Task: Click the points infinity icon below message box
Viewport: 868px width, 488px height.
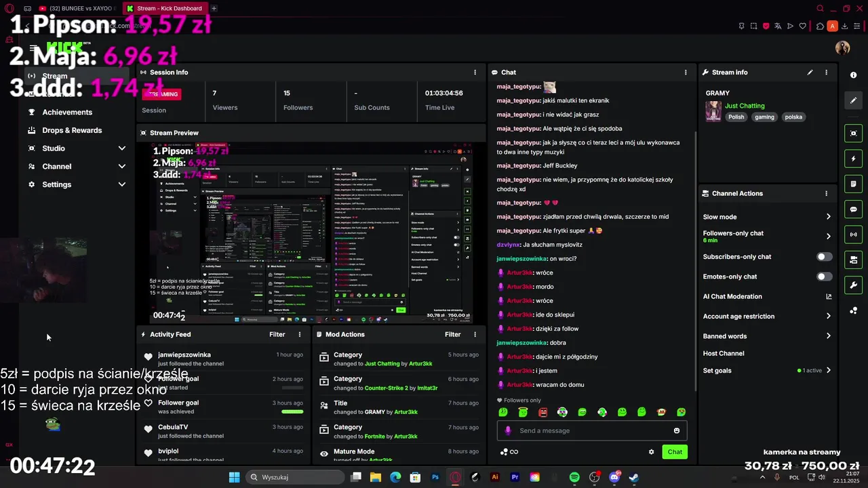Action: pos(509,452)
